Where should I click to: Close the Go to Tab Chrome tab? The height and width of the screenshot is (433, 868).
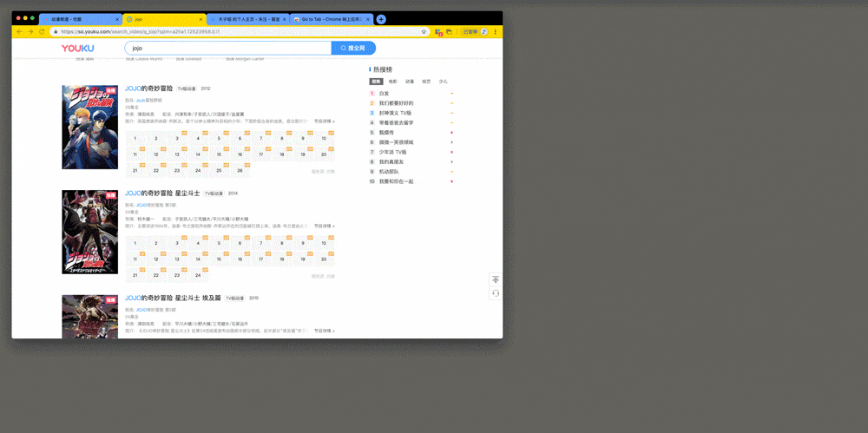(x=369, y=19)
